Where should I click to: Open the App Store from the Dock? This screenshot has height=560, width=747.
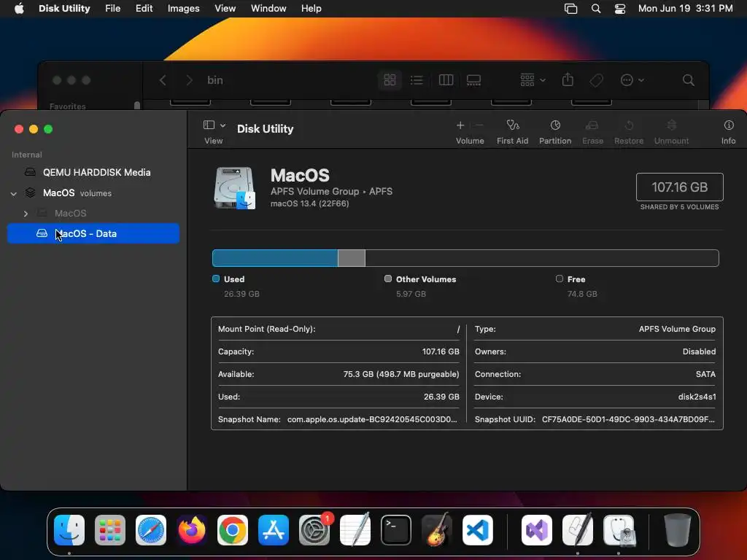274,530
